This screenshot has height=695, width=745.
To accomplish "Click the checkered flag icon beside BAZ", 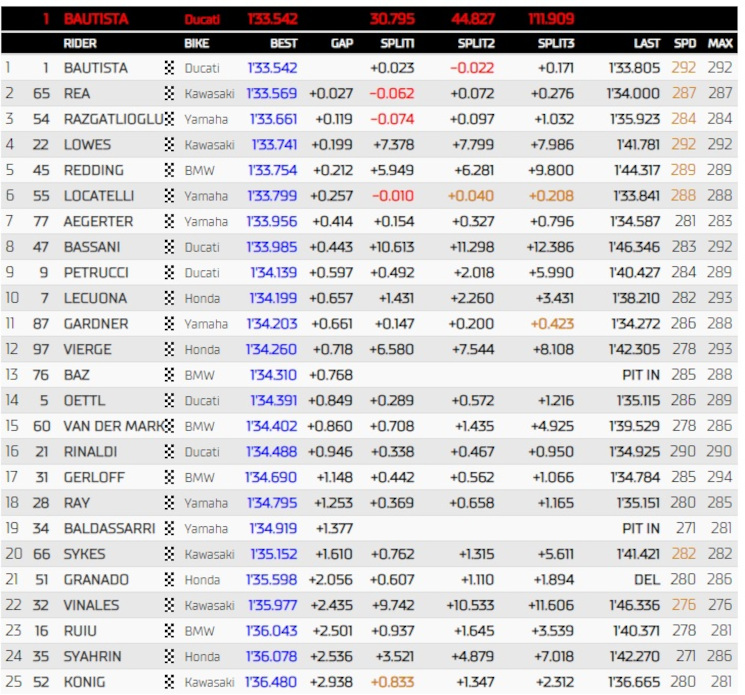I will [x=169, y=375].
